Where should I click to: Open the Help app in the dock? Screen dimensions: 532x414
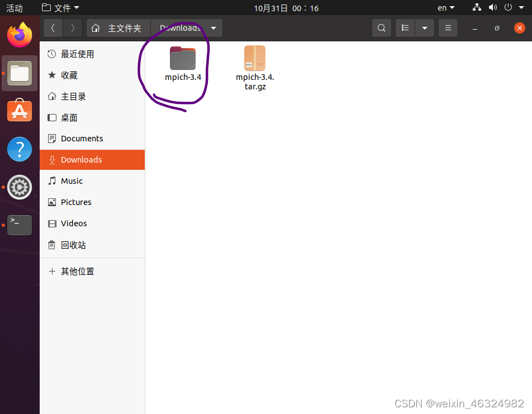[x=20, y=149]
